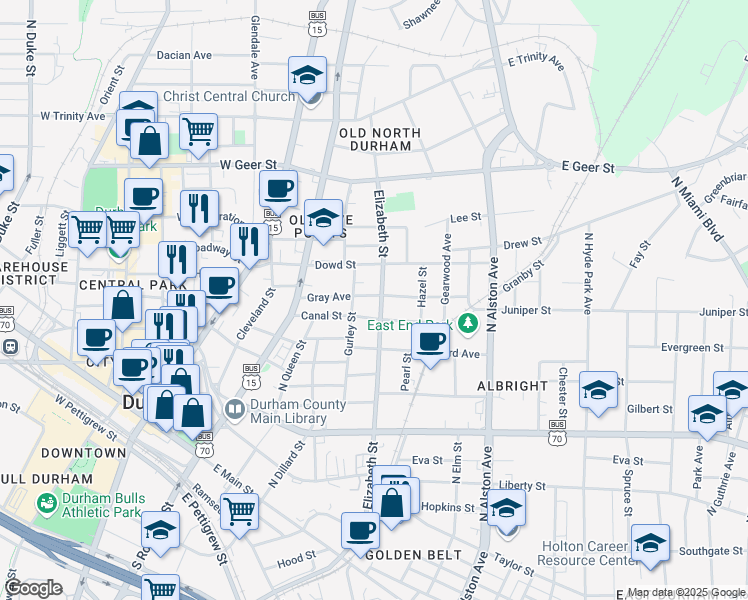Image resolution: width=748 pixels, height=600 pixels.
Task: Click the GOLDEN BELT neighborhood label
Action: [414, 555]
